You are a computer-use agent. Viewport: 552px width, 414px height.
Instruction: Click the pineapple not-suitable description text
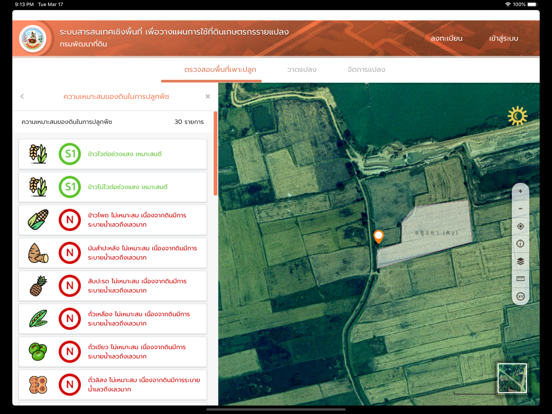137,286
